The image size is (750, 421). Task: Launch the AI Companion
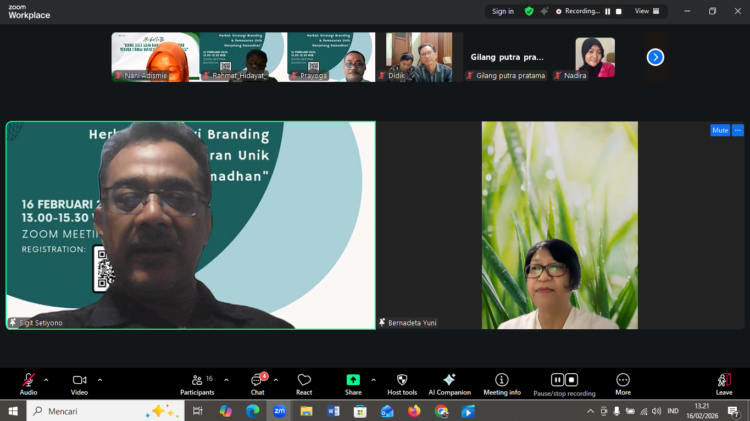coord(449,383)
